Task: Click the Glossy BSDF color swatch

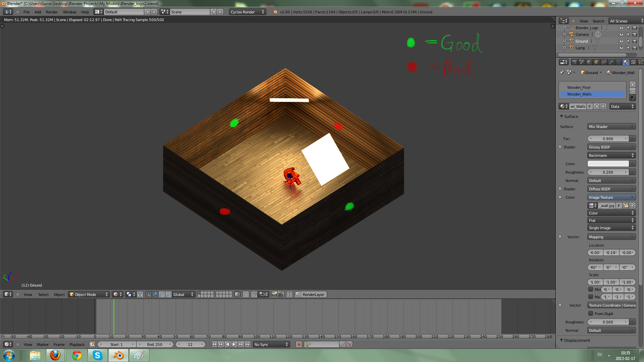Action: pos(608,164)
